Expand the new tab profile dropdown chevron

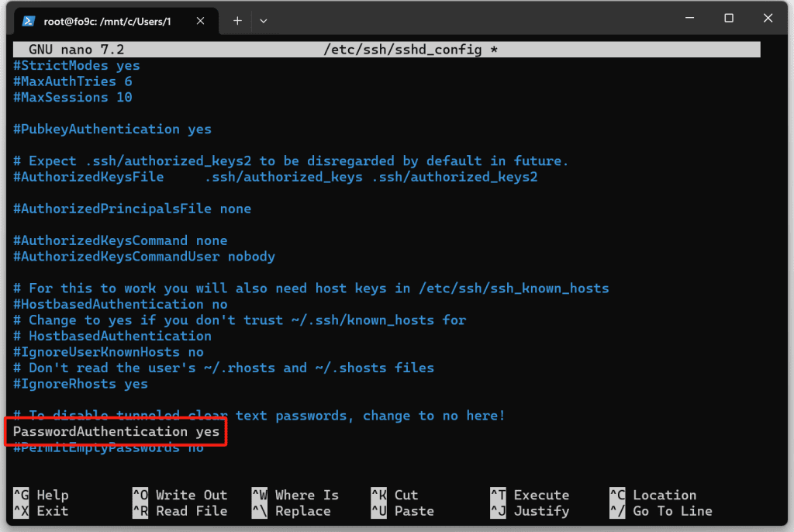(264, 21)
